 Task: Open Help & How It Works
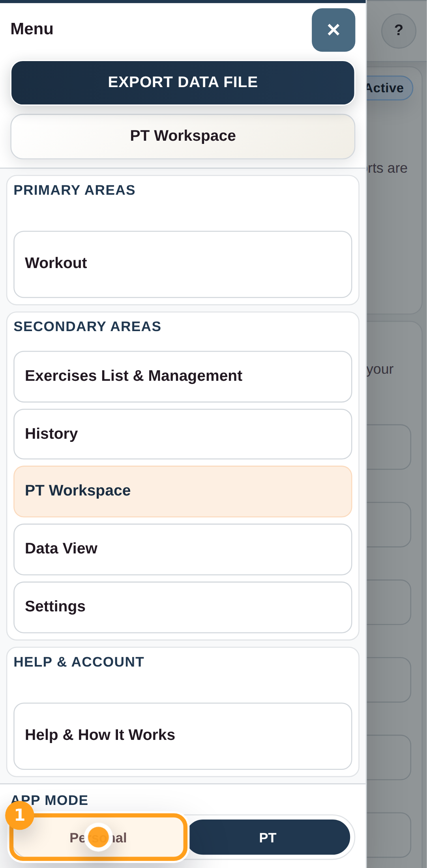(183, 735)
